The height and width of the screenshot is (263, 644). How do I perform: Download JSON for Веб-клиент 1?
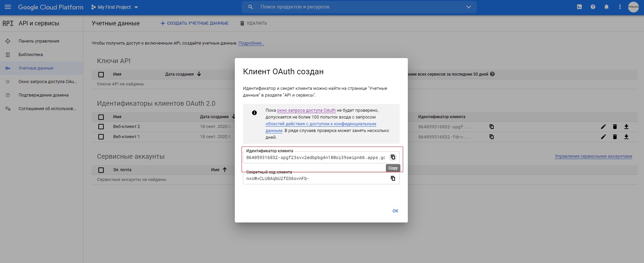pos(626,137)
